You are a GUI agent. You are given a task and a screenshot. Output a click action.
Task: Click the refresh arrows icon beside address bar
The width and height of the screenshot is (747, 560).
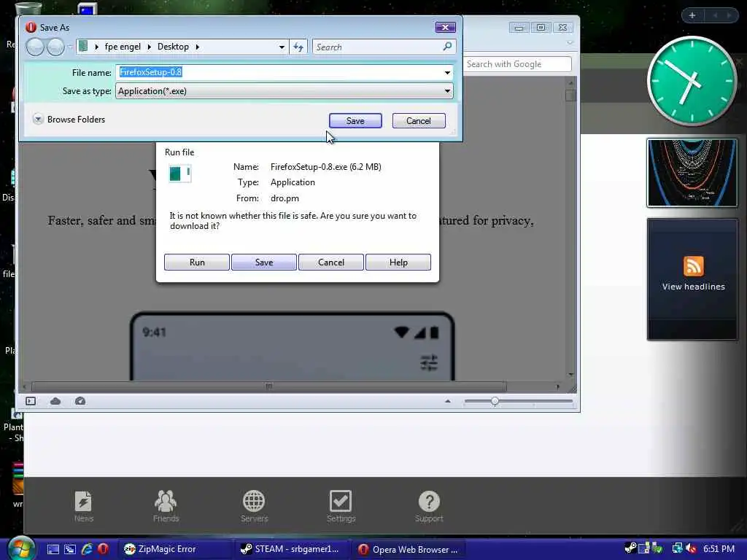[x=298, y=47]
